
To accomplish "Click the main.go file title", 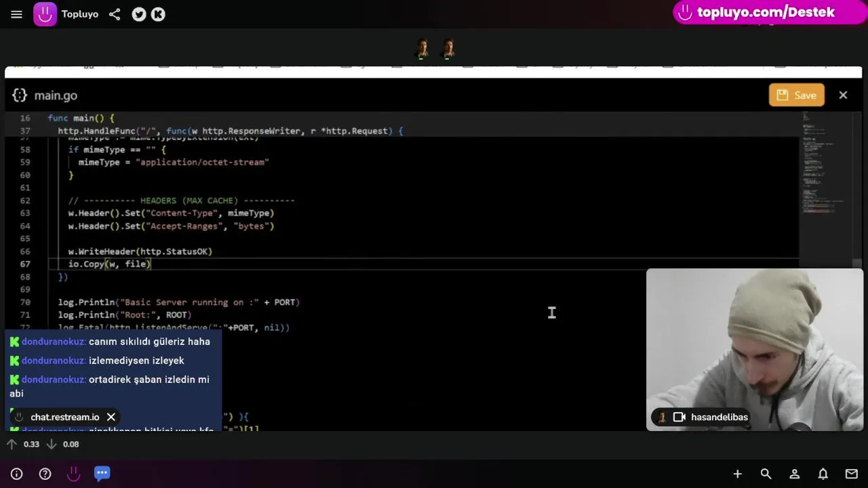I will coord(56,96).
